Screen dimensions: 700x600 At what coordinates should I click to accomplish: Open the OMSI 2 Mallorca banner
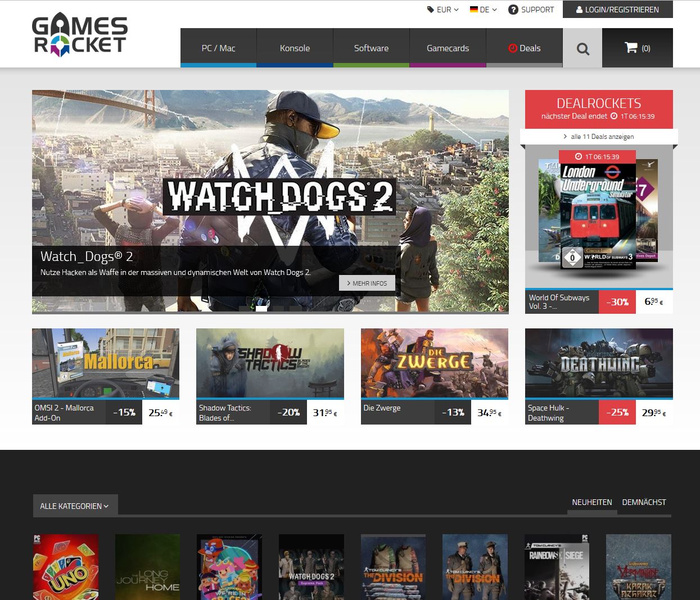[x=106, y=363]
